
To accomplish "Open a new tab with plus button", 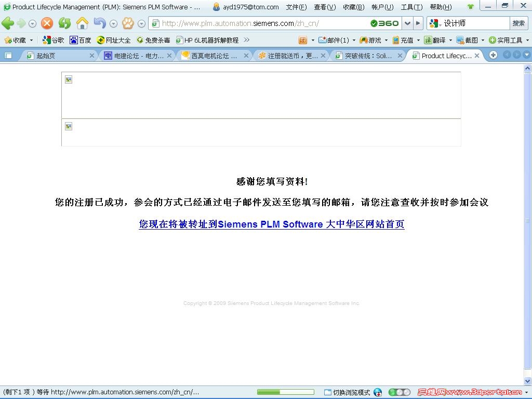I will (x=494, y=55).
